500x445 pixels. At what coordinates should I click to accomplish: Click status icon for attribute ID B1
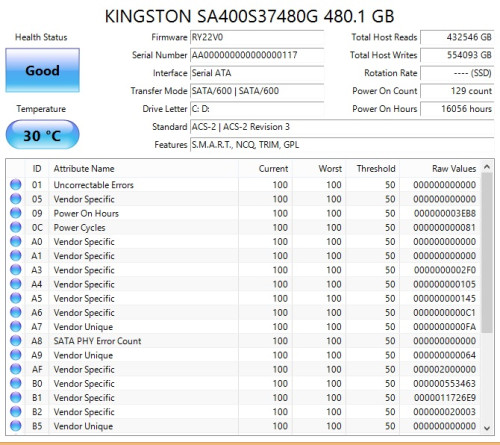[x=16, y=397]
